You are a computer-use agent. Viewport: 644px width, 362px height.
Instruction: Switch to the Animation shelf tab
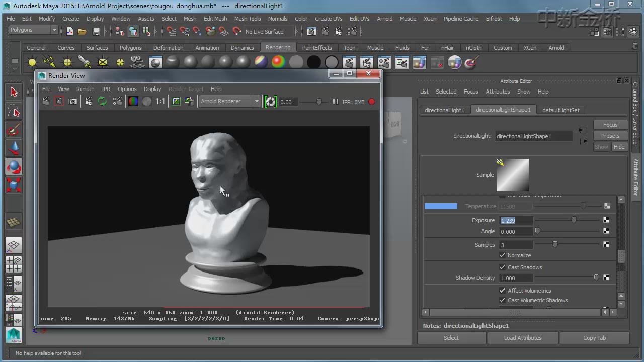[207, 48]
